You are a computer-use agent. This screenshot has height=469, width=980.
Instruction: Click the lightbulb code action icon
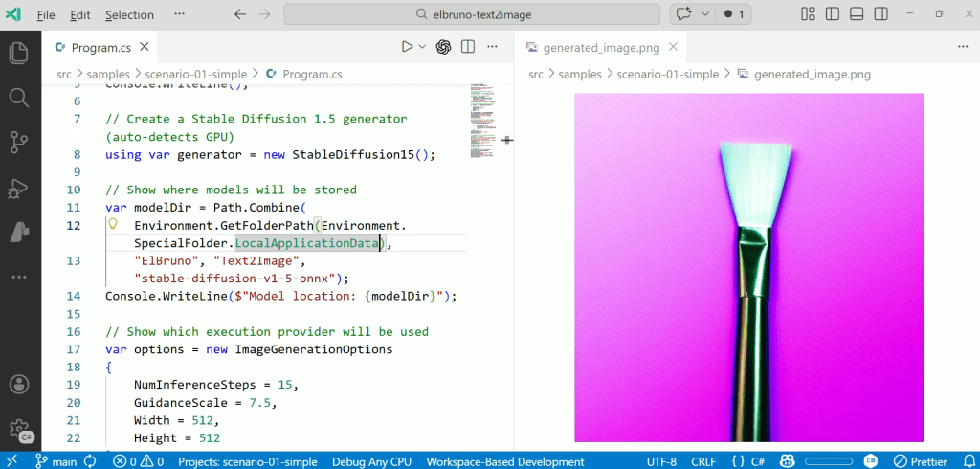tap(112, 225)
